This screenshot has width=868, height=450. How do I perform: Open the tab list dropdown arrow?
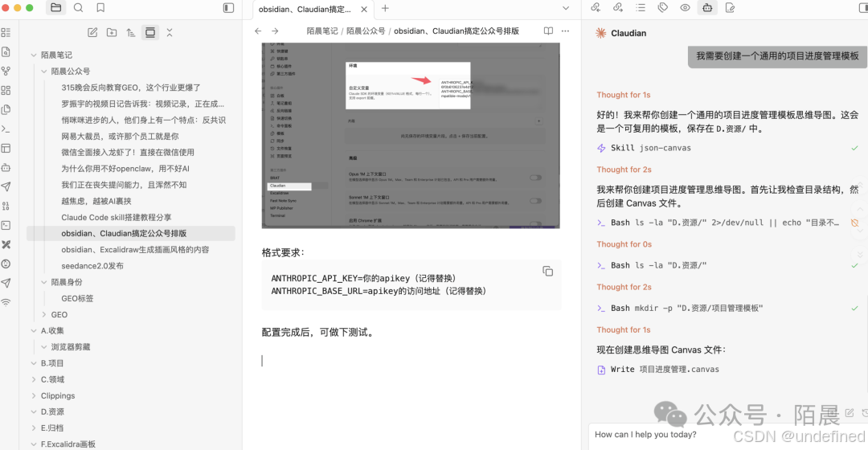566,8
